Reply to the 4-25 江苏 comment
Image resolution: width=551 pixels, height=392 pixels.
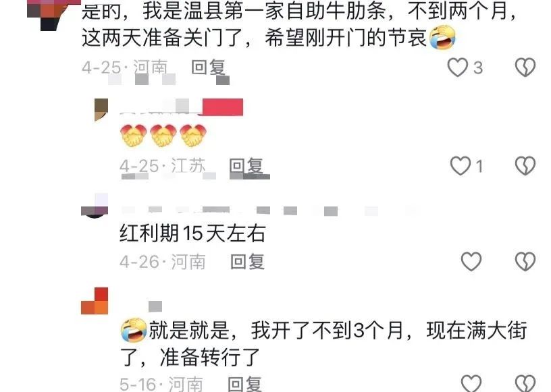pos(246,165)
